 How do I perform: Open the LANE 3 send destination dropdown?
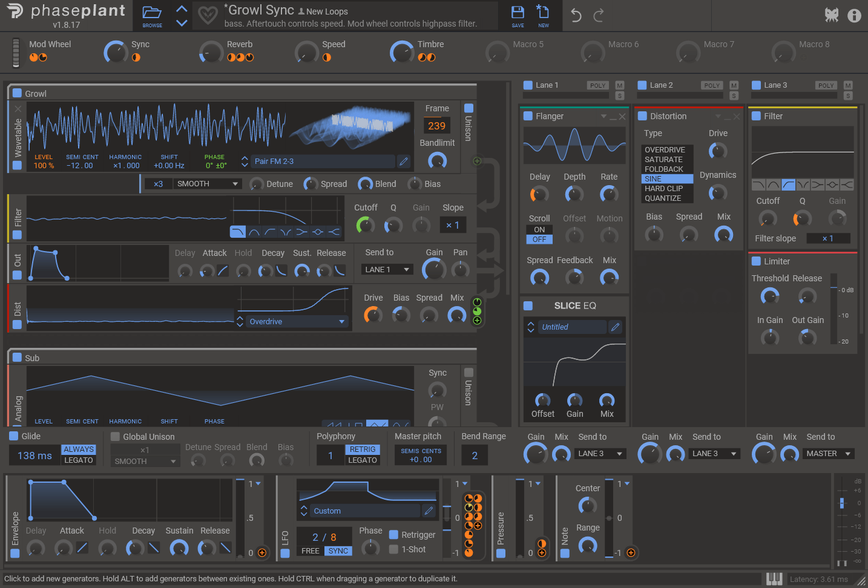[600, 453]
